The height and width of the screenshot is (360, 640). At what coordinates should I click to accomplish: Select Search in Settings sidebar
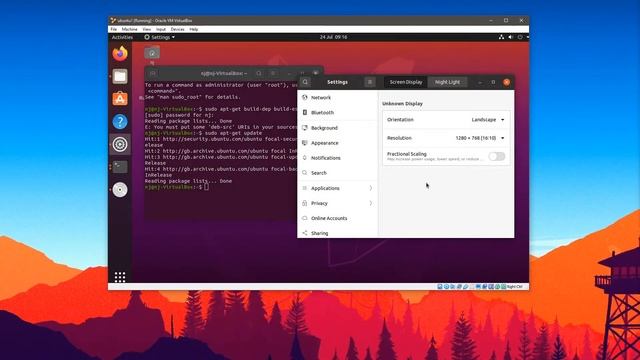click(338, 173)
